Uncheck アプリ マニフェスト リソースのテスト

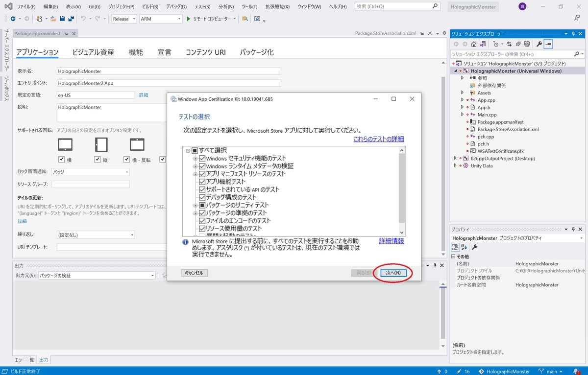coord(202,174)
